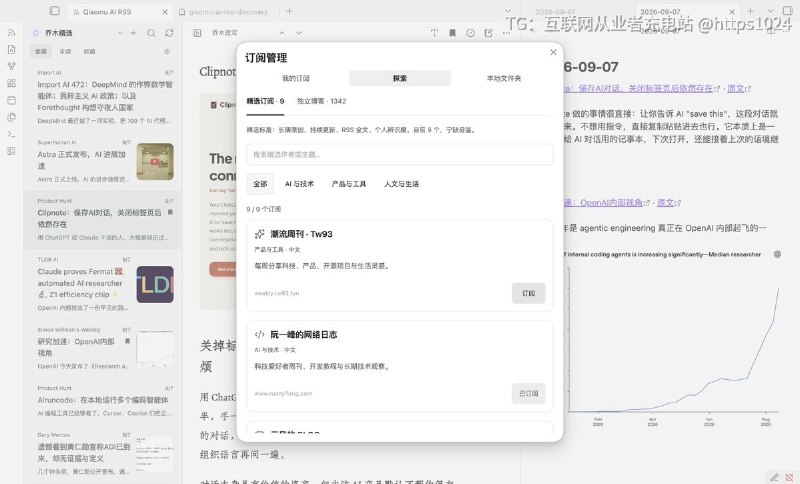Filter subscriptions by 人文与生活
800x484 pixels.
click(x=402, y=184)
